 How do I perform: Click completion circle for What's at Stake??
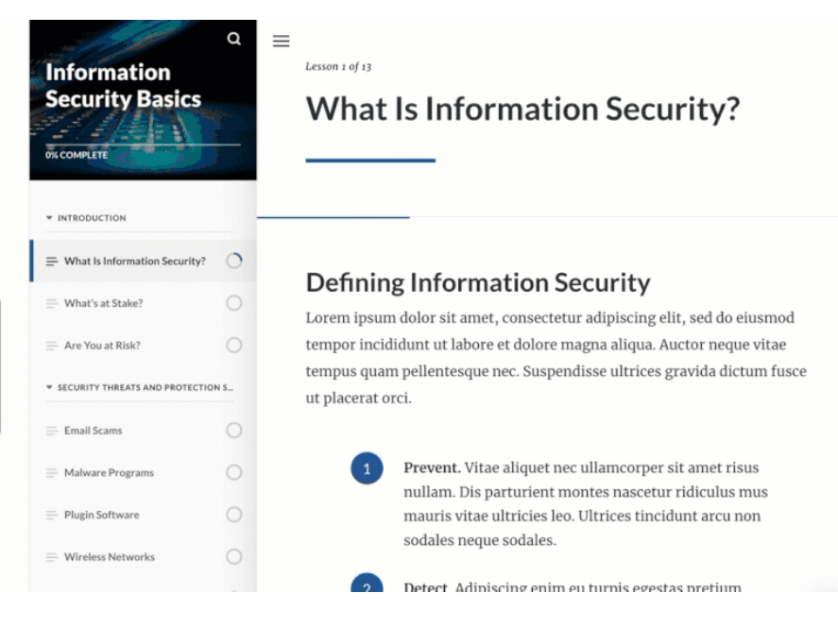pos(234,303)
